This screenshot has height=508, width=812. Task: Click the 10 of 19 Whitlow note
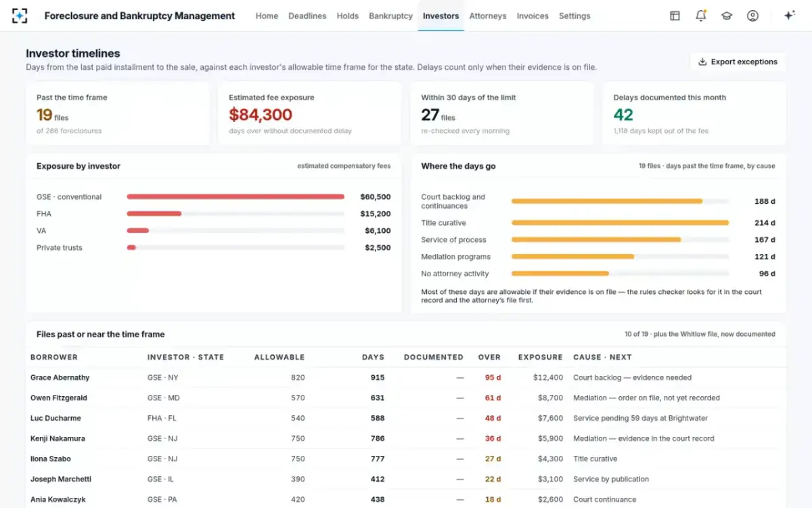click(700, 334)
